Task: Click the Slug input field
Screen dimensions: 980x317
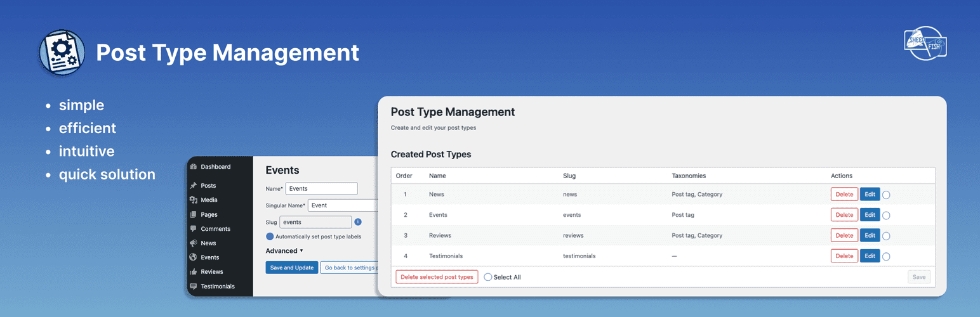Action: click(x=315, y=222)
